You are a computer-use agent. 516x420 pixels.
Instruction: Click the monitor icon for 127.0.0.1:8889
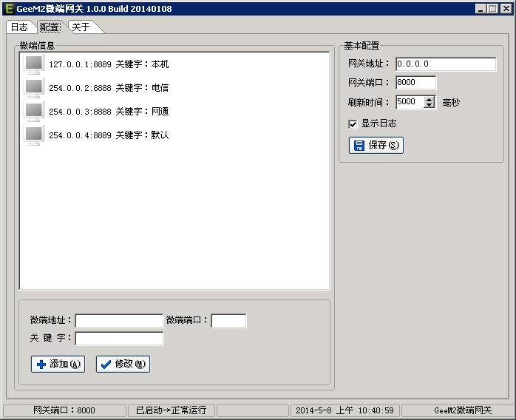(33, 64)
